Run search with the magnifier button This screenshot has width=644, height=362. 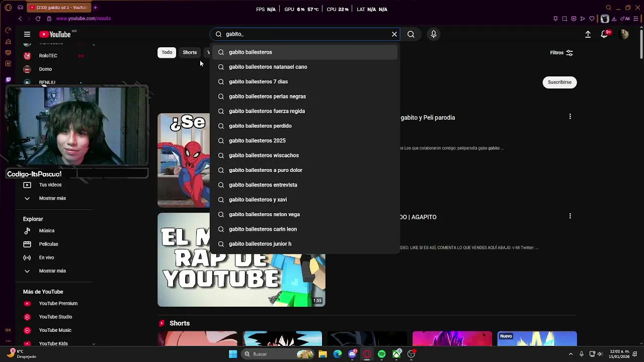click(x=411, y=34)
